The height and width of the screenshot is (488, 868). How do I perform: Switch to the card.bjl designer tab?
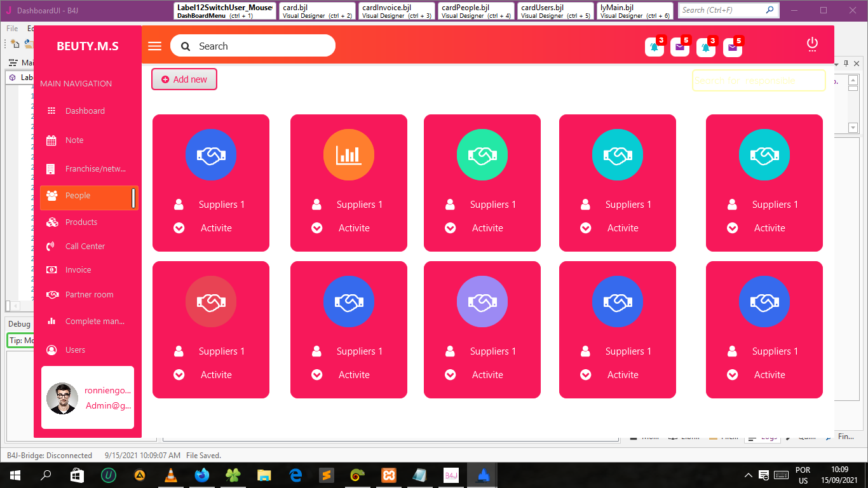point(317,11)
